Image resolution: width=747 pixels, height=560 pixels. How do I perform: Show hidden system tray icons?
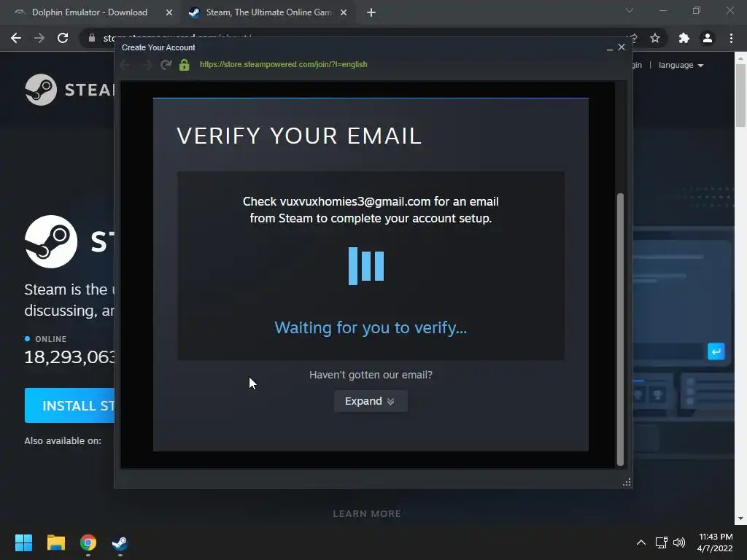[641, 542]
